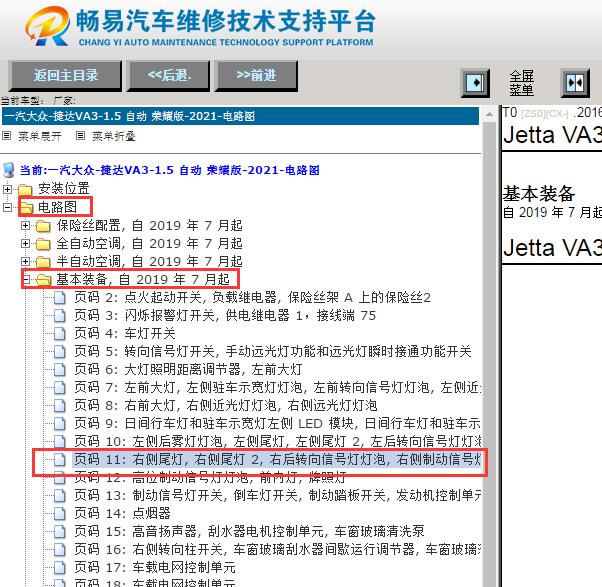The width and height of the screenshot is (602, 587).
Task: Open 页码 8: 右前大灯 page
Action: (225, 405)
